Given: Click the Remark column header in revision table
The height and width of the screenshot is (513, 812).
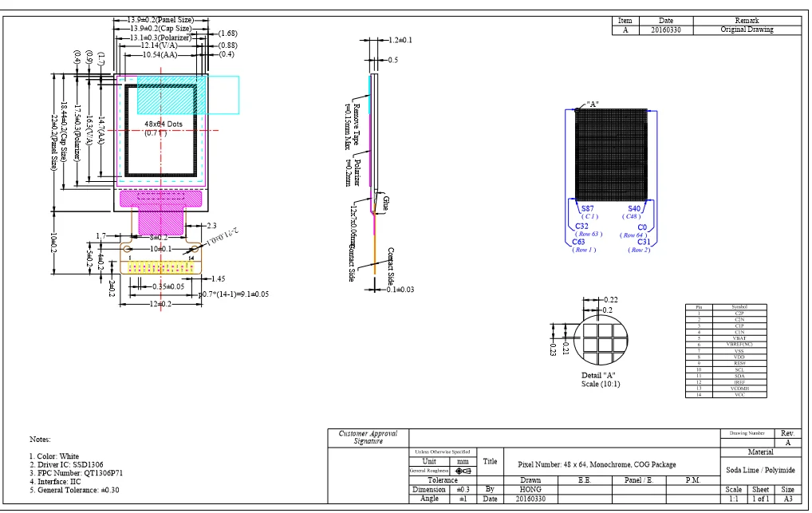Looking at the screenshot, I should click(748, 21).
